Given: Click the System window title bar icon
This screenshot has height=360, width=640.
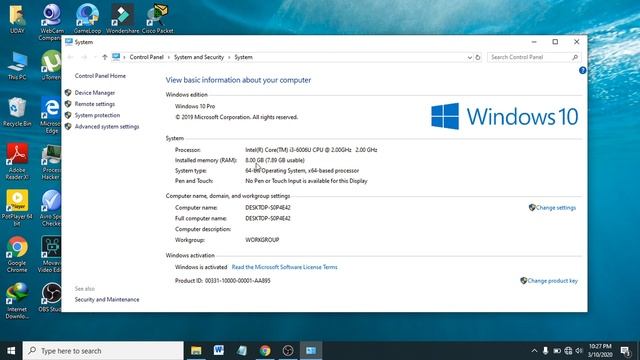Looking at the screenshot, I should 69,42.
